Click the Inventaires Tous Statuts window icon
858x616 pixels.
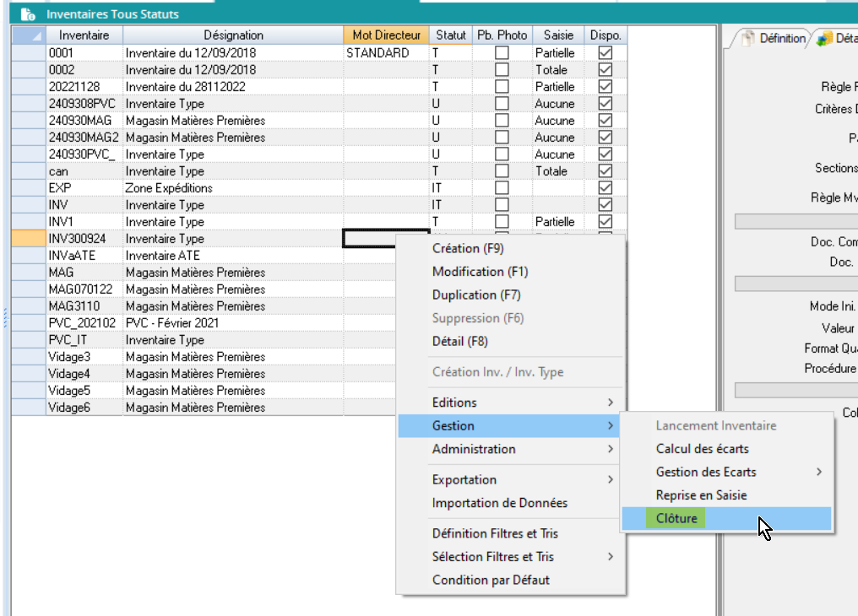pos(28,14)
